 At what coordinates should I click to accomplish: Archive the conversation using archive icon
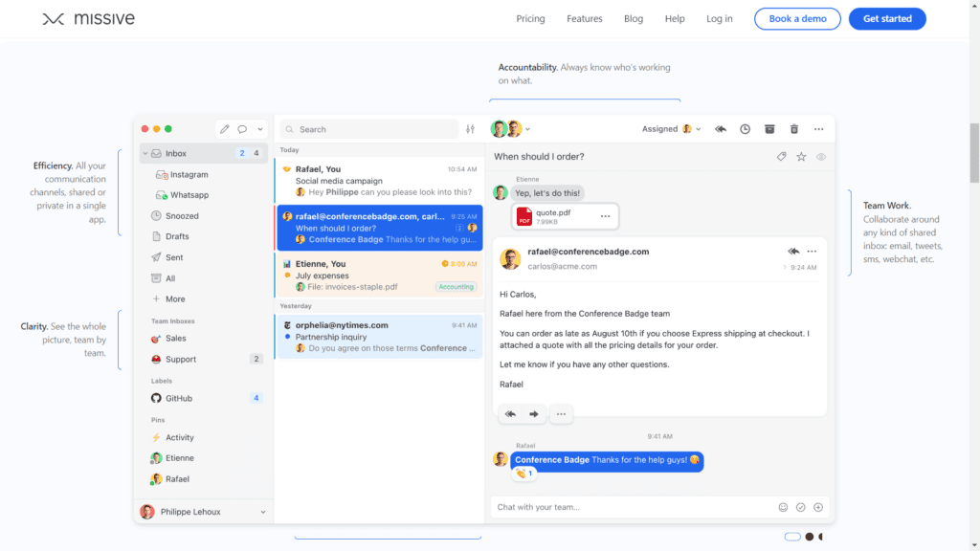click(x=769, y=129)
